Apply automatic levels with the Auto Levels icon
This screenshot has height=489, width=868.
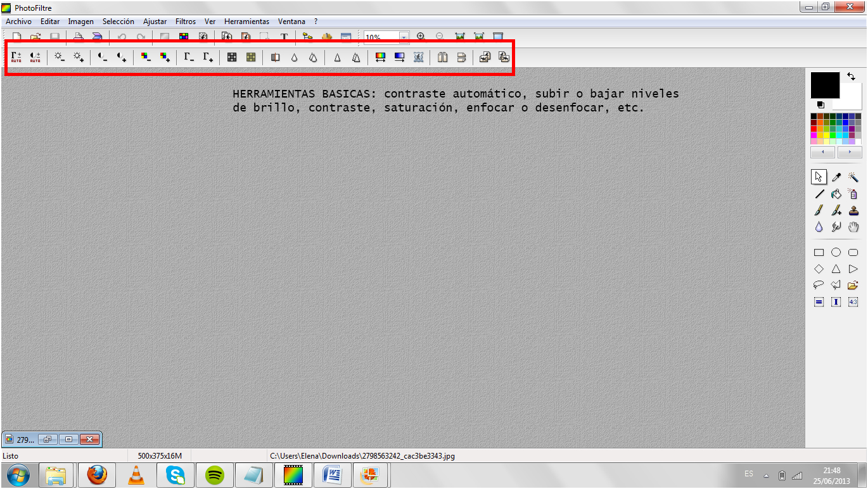point(16,58)
